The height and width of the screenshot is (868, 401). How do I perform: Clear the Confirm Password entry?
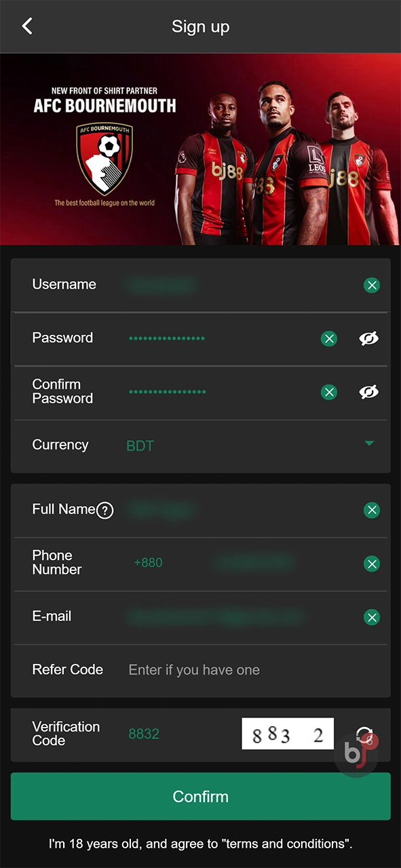pos(329,392)
